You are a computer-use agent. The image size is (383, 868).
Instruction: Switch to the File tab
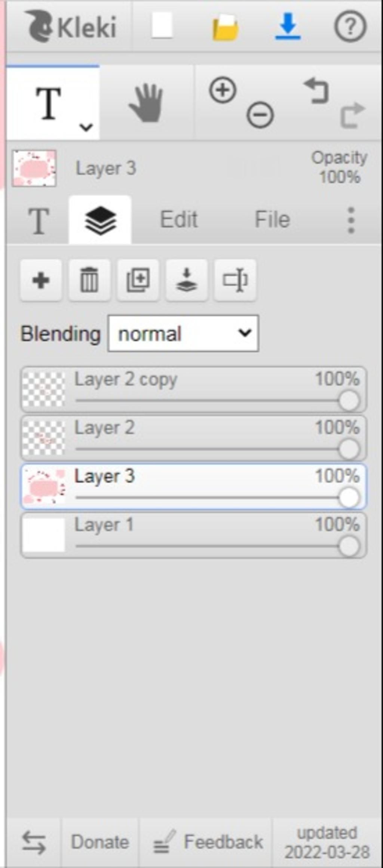point(272,219)
